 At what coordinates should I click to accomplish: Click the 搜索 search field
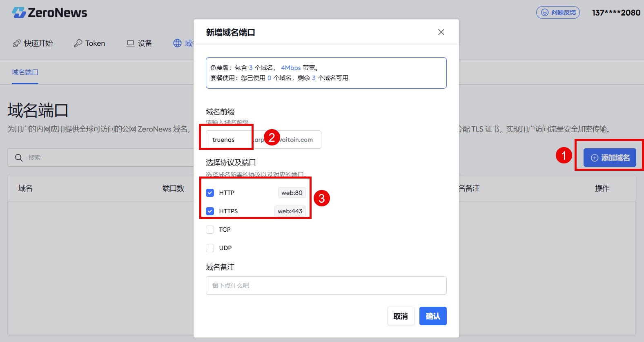point(100,158)
